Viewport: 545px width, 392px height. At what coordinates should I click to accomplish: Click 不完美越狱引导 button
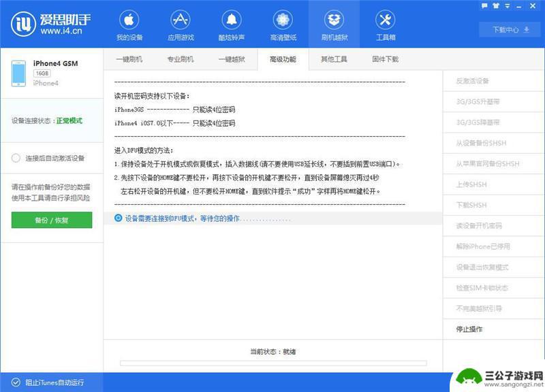click(x=493, y=308)
